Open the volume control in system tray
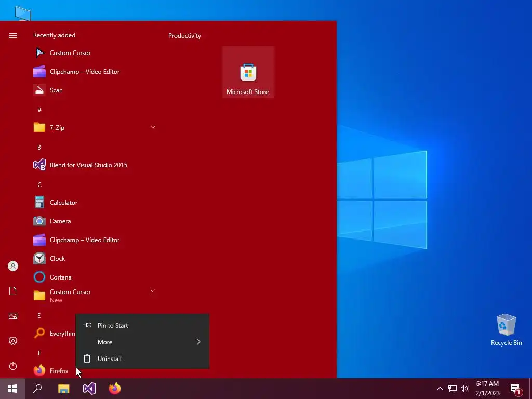 [465, 389]
